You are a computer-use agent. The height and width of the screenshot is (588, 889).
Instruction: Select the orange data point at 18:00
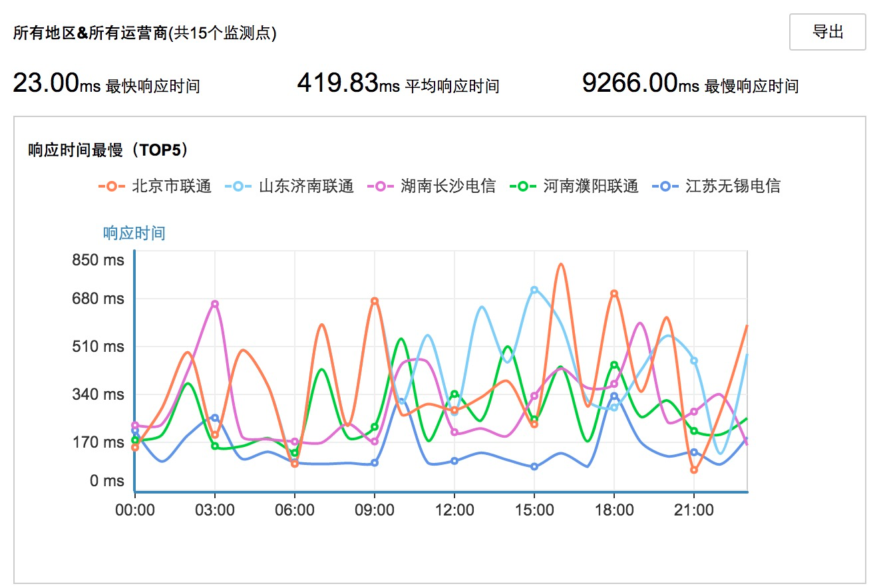point(614,293)
